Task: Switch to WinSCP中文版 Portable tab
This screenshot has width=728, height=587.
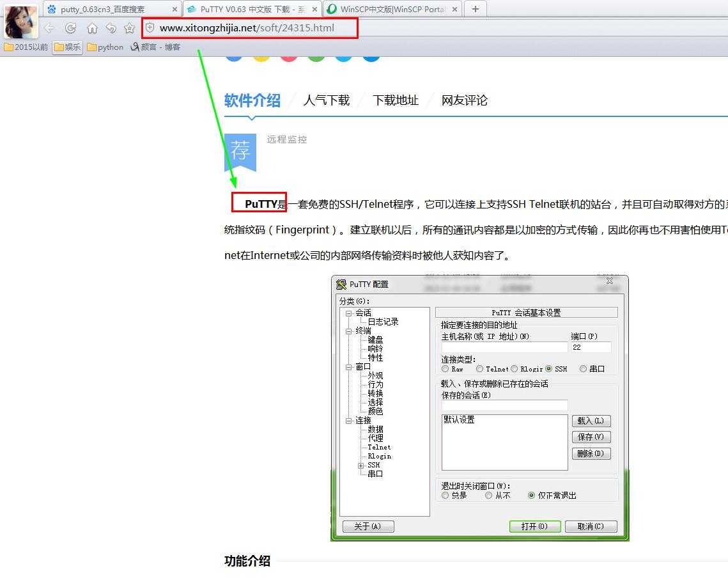Action: 392,10
